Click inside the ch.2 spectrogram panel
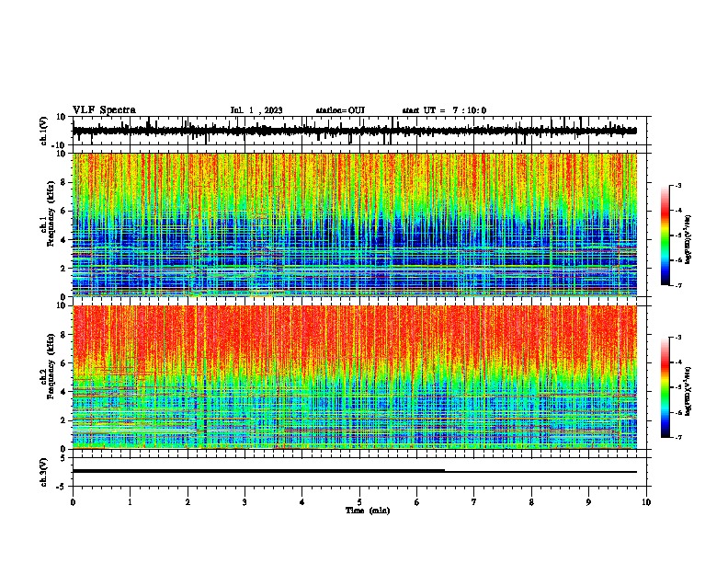This screenshot has height=563, width=728. pos(354,377)
